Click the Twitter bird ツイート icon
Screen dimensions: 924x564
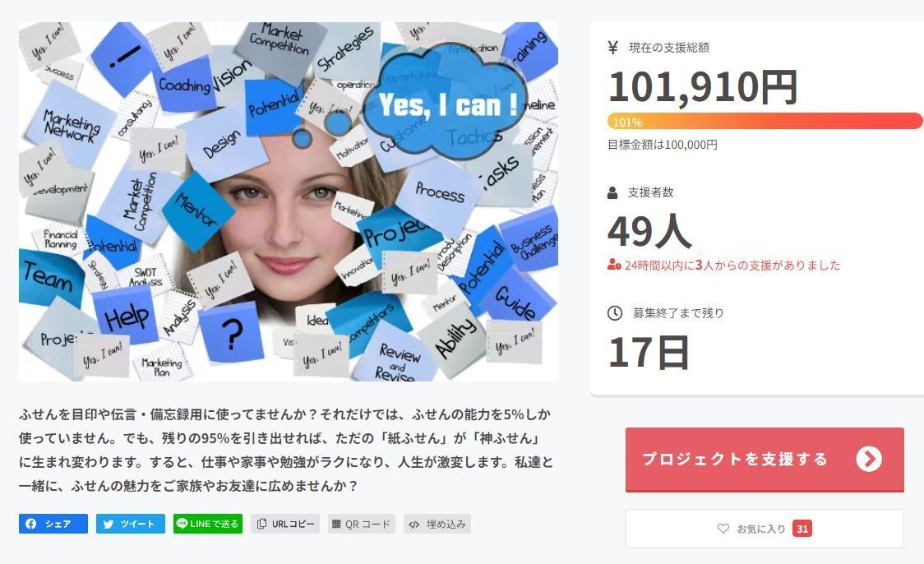click(x=109, y=524)
